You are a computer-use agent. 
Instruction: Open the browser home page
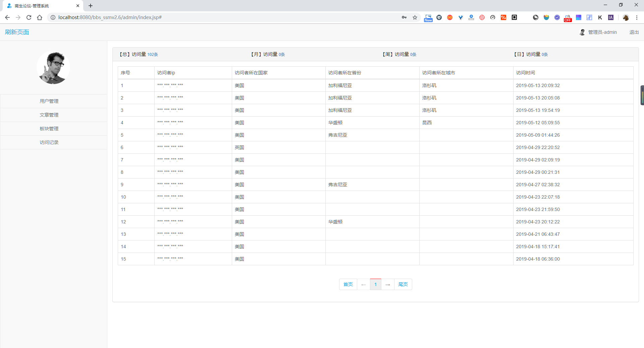coord(40,17)
